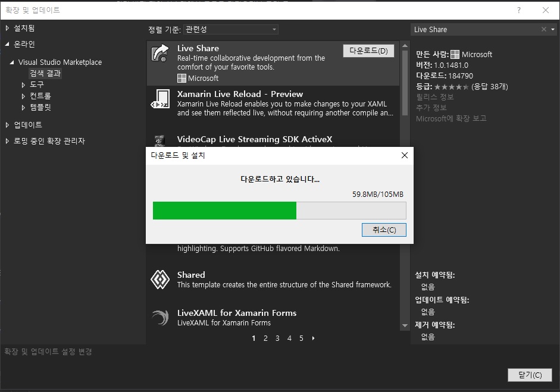Image resolution: width=560 pixels, height=392 pixels.
Task: Click the 59.8MB/105MB progress text
Action: tap(377, 194)
